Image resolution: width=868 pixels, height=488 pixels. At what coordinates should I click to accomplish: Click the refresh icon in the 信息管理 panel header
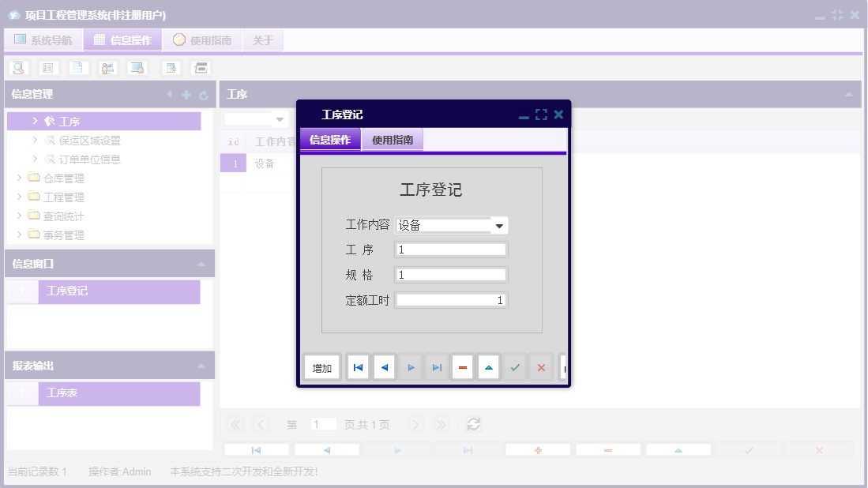203,94
